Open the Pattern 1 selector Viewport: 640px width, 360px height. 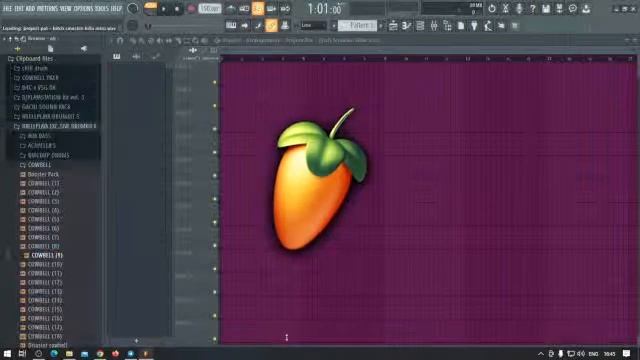pos(358,26)
